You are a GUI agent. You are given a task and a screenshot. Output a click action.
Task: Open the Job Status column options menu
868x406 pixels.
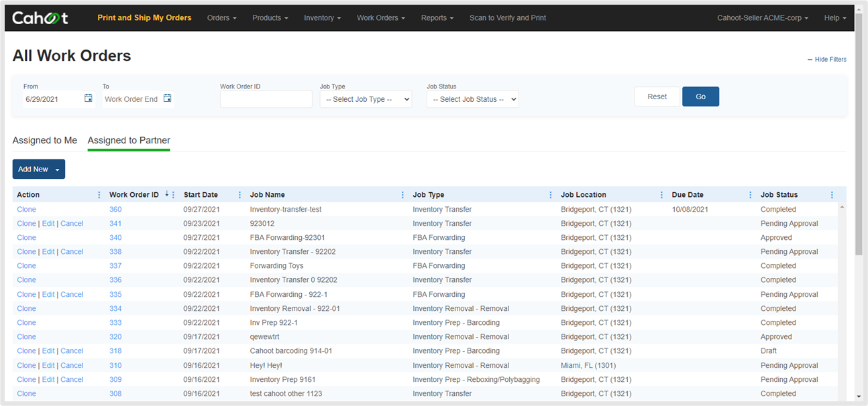[x=832, y=195]
